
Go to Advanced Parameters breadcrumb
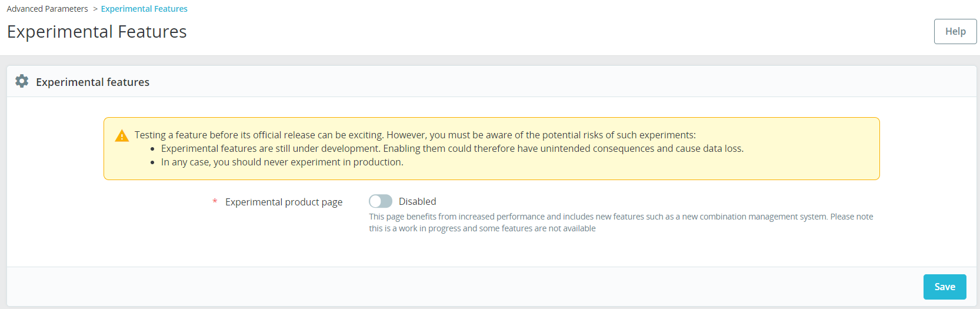click(x=47, y=9)
